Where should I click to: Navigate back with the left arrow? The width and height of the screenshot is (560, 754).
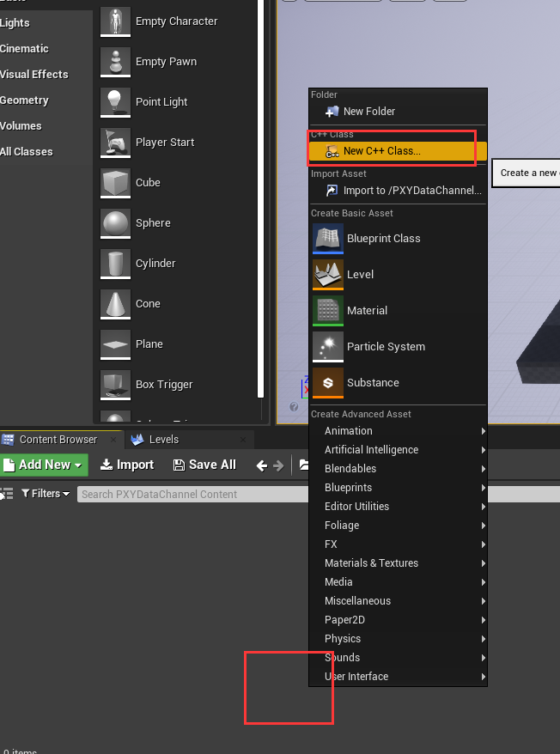pyautogui.click(x=261, y=465)
